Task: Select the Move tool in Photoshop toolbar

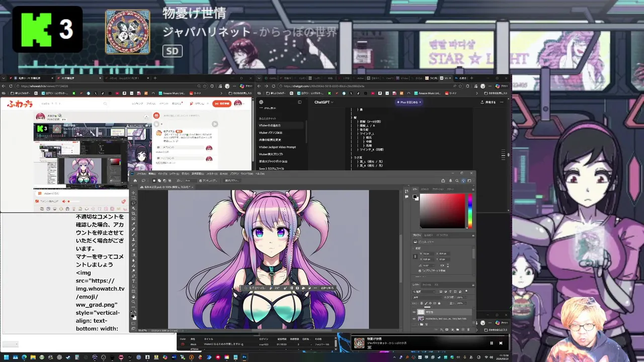Action: click(134, 193)
